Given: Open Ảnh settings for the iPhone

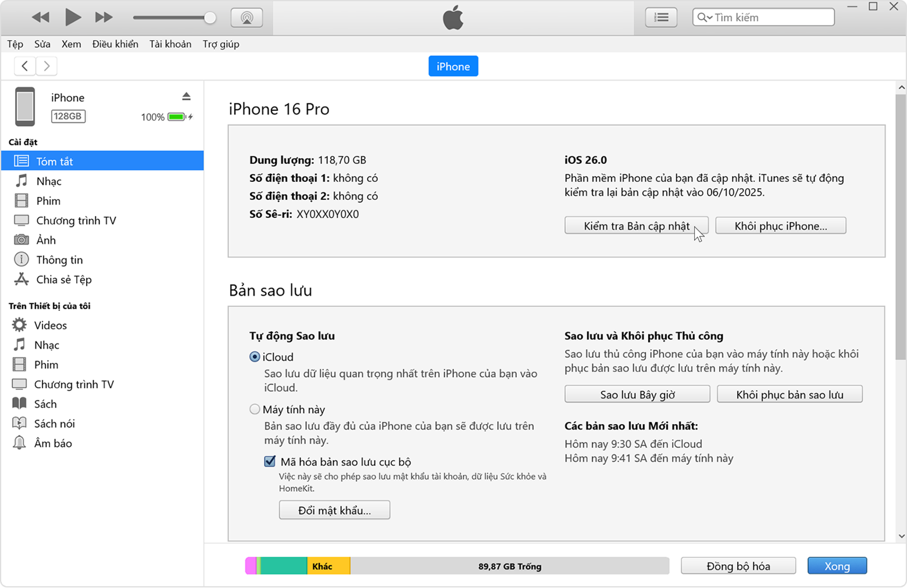Looking at the screenshot, I should point(47,239).
